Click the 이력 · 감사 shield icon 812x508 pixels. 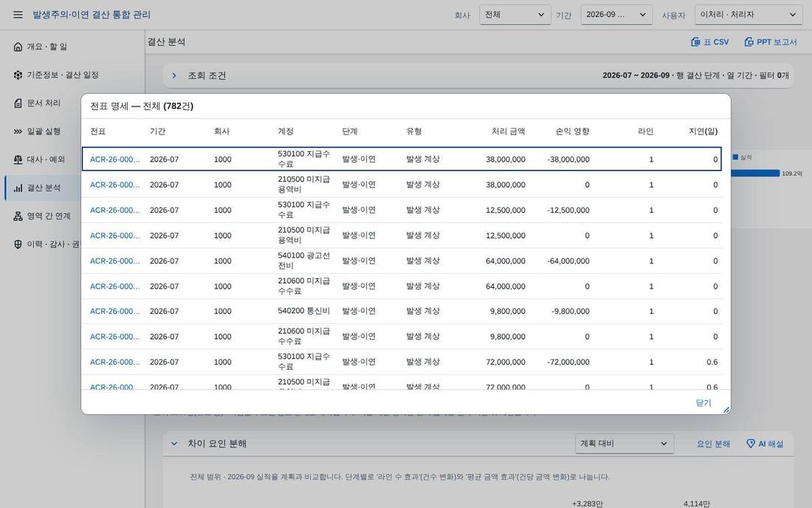pyautogui.click(x=18, y=244)
